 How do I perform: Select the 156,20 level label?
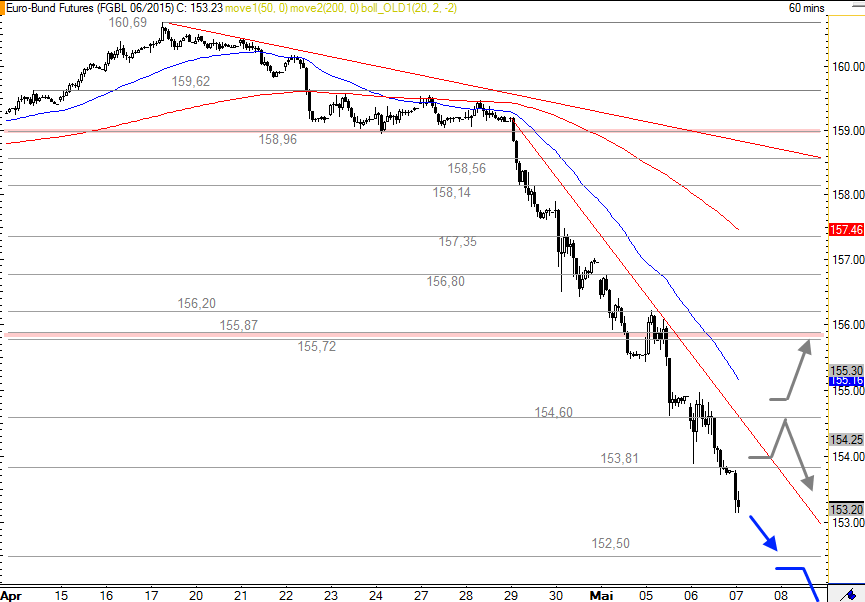197,303
